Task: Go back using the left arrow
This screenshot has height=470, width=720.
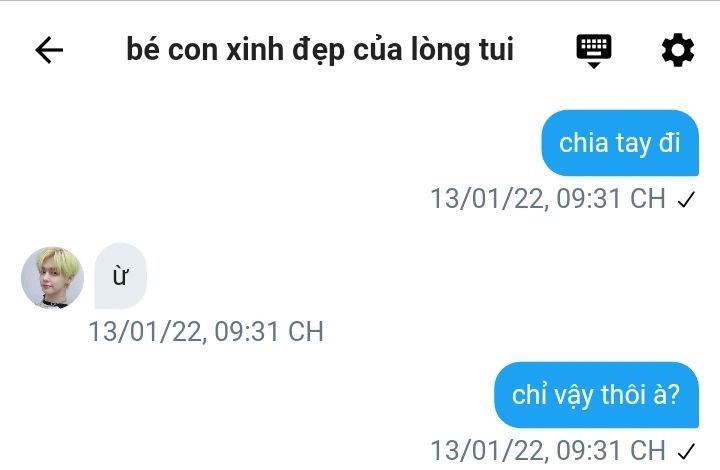Action: click(49, 50)
